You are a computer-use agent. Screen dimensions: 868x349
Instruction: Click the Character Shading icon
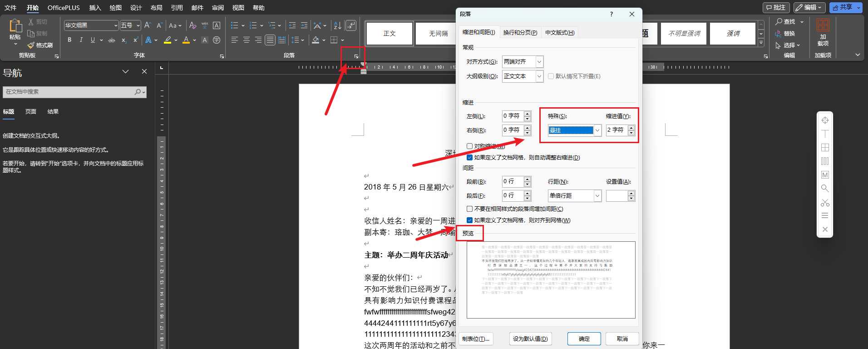pos(205,40)
